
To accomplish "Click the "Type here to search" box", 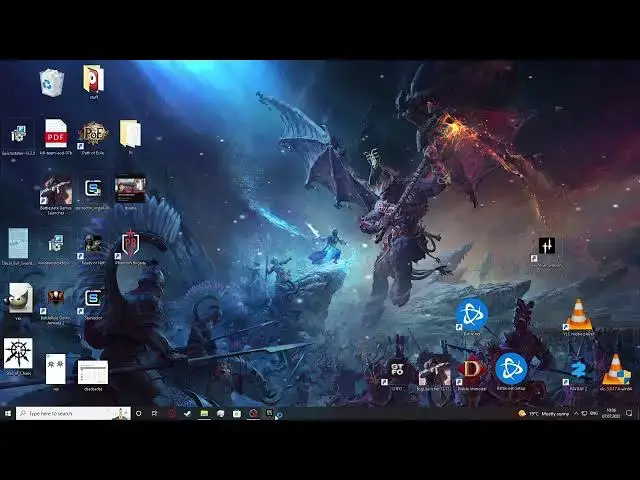I will (73, 413).
